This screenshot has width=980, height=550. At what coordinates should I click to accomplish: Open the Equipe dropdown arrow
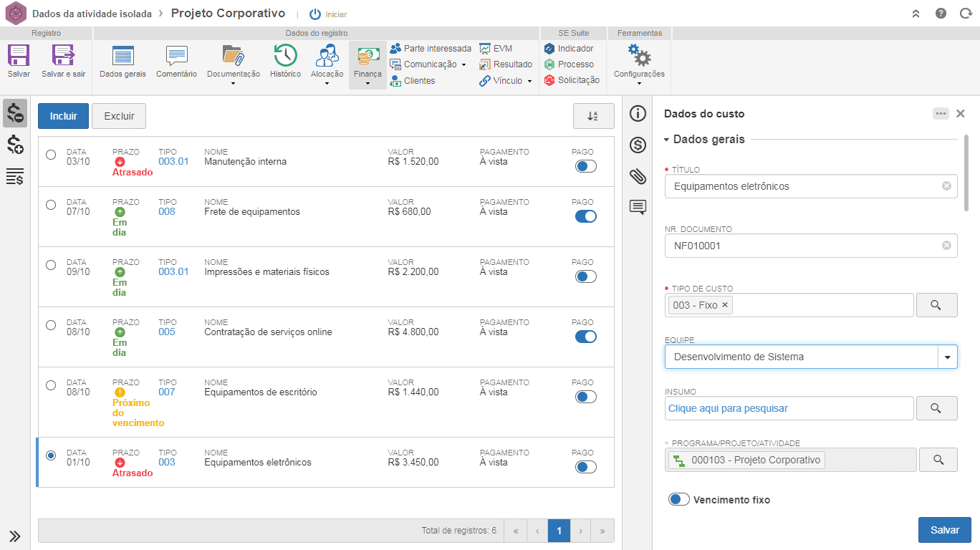(948, 357)
